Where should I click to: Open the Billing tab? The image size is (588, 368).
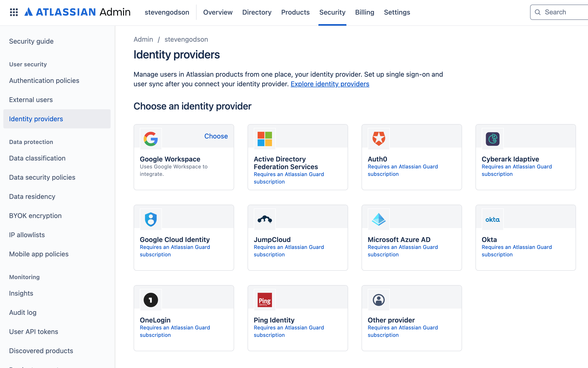coord(365,12)
